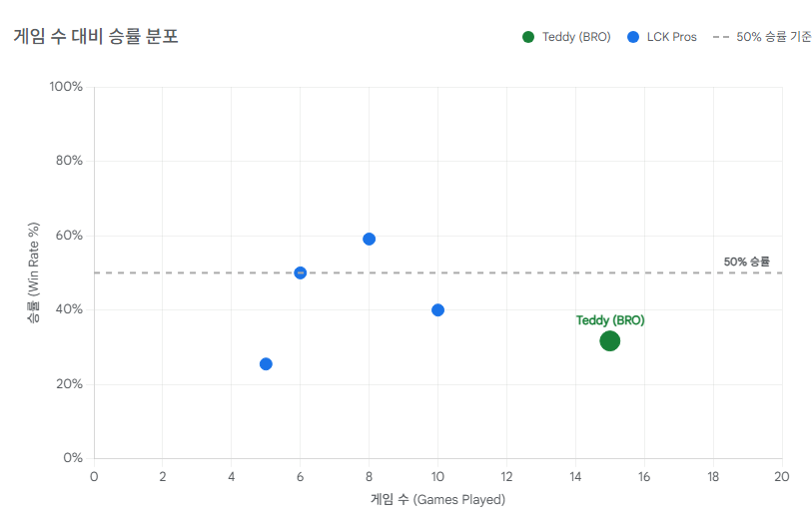Click the blue LCK Pros legend dot
The image size is (812, 528).
coord(633,37)
